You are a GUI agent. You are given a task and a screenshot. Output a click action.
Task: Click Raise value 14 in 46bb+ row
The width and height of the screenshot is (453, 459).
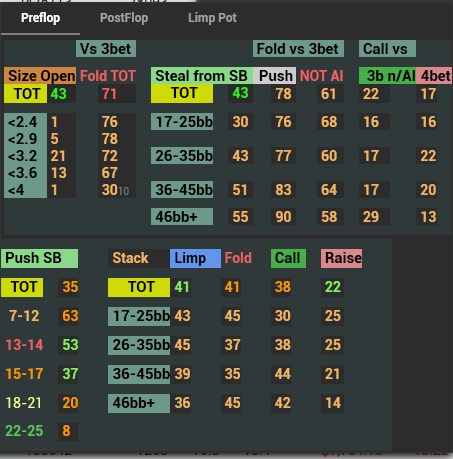click(333, 403)
